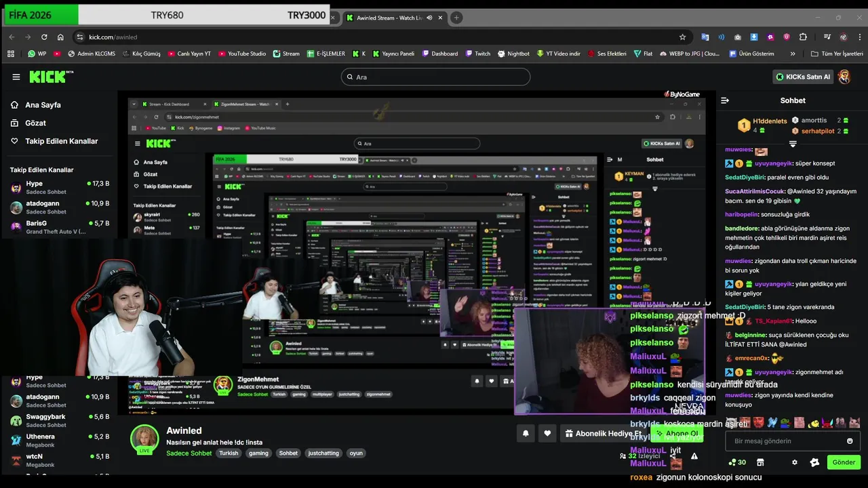868x488 pixels.
Task: Click username belginnine in chat
Action: (750, 335)
